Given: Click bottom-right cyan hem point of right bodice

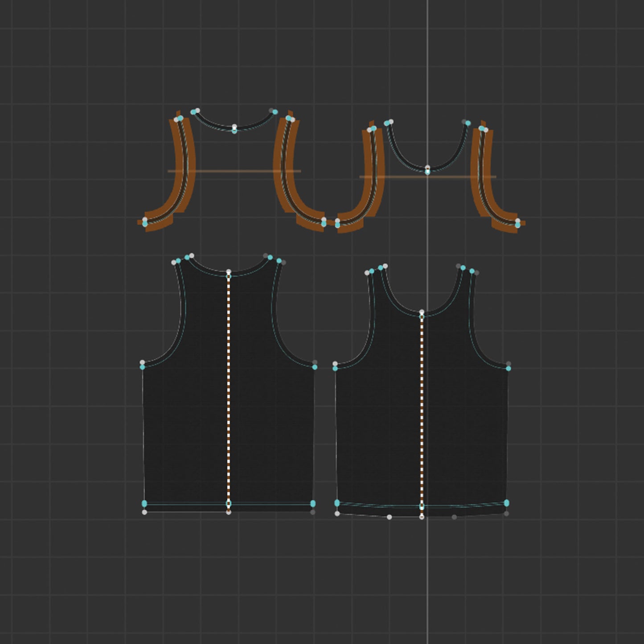Looking at the screenshot, I should pos(506,503).
